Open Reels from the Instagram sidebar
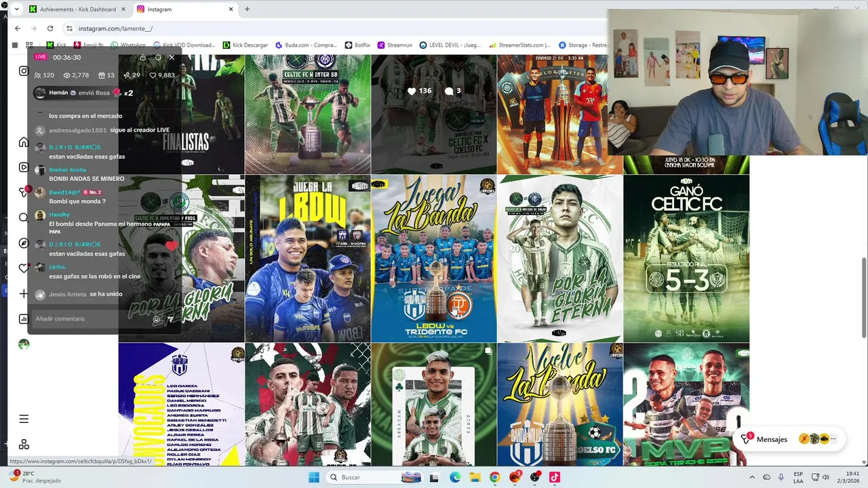 point(24,167)
